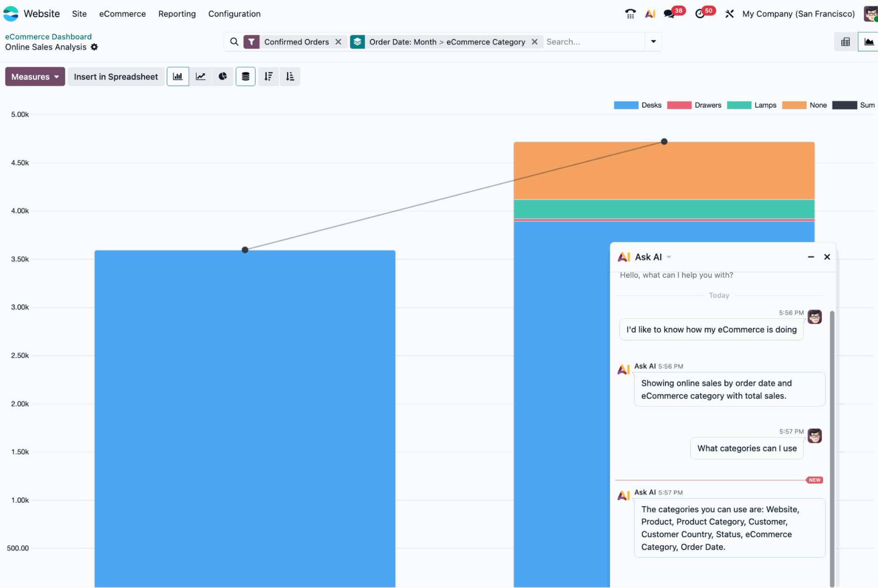Sort chart in ascending order

(290, 76)
